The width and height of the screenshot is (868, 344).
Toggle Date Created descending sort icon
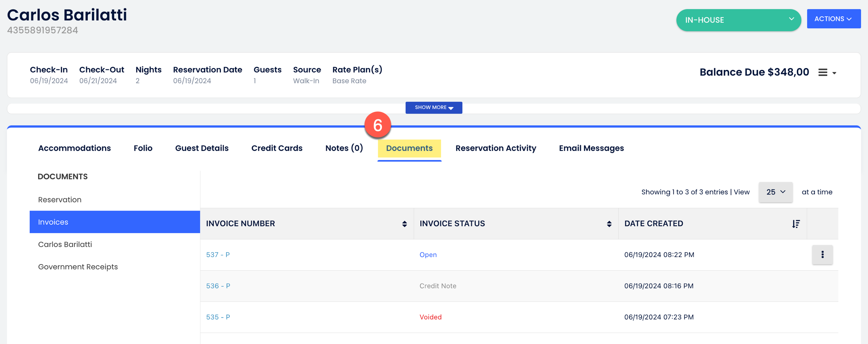point(796,224)
